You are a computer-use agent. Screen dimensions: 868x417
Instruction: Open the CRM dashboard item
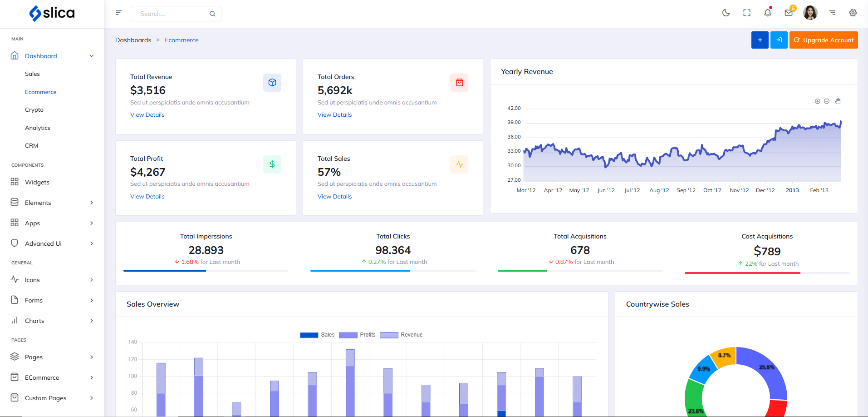pos(31,145)
